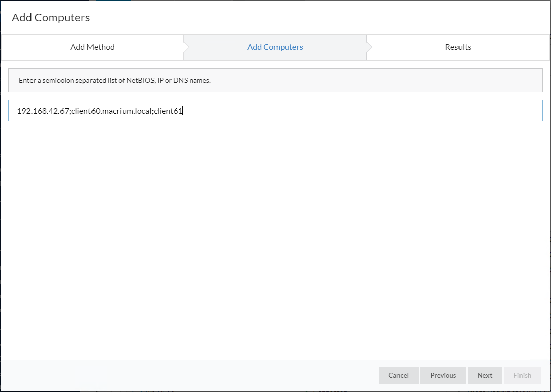The width and height of the screenshot is (551, 392).
Task: Open the Results wizard step
Action: pos(458,47)
